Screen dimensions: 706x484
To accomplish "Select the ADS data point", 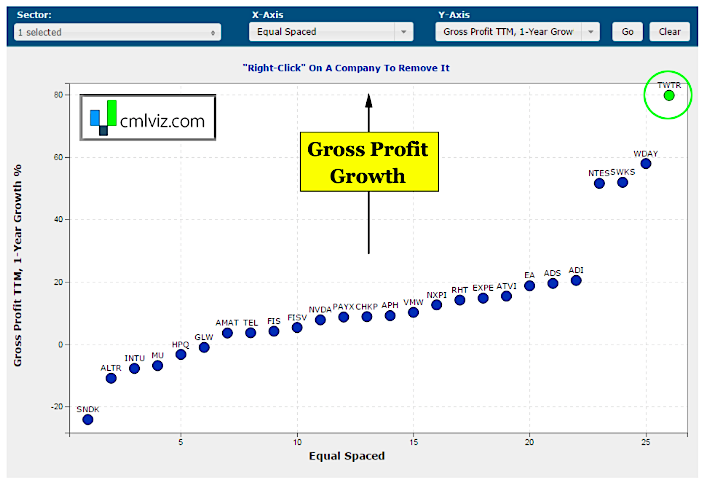I will (x=553, y=283).
